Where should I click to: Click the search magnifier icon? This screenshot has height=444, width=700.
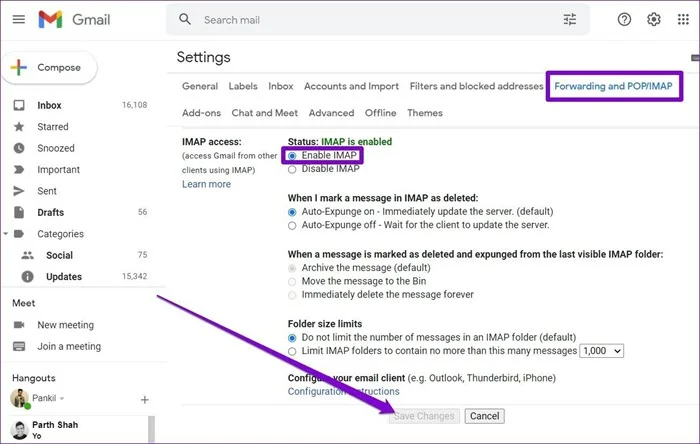click(x=184, y=19)
